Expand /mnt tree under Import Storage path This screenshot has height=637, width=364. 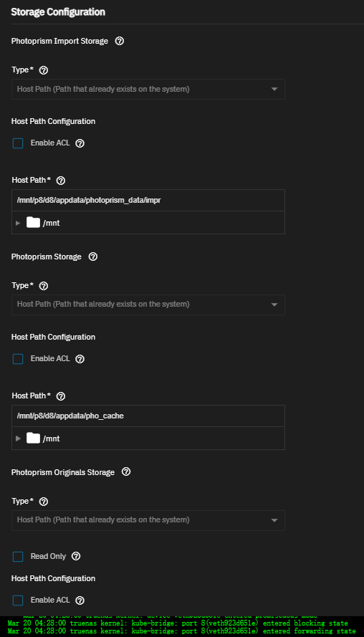pos(18,223)
